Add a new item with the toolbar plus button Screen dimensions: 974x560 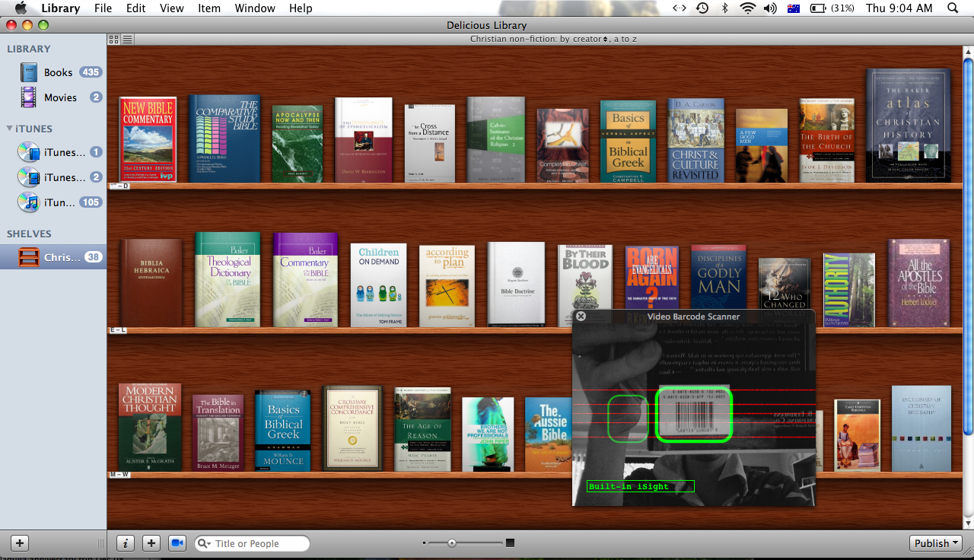[151, 543]
